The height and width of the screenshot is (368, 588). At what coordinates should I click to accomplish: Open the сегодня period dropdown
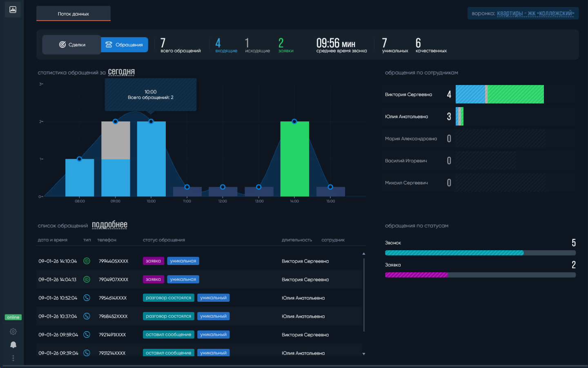tap(121, 72)
